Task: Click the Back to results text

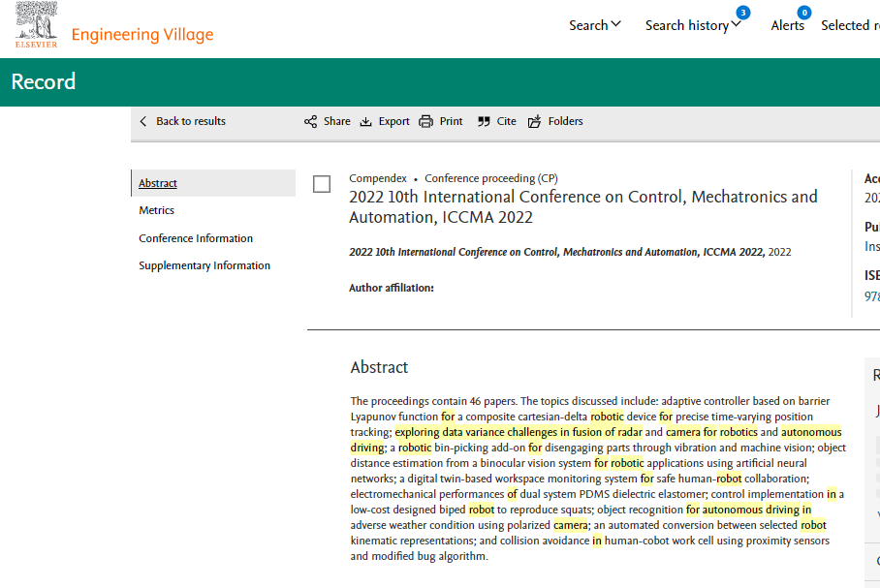Action: tap(191, 122)
